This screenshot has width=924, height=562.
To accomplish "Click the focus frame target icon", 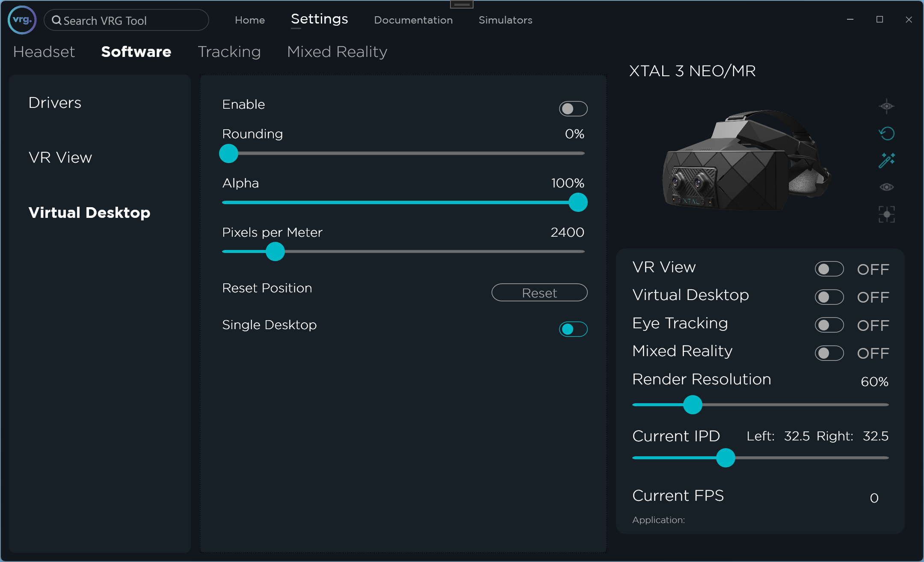I will [886, 214].
